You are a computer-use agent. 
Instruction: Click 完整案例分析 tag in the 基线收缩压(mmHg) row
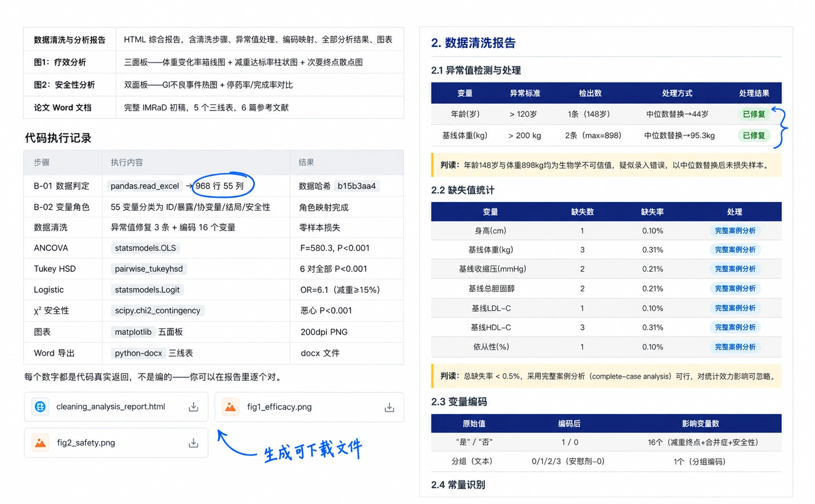coord(735,269)
